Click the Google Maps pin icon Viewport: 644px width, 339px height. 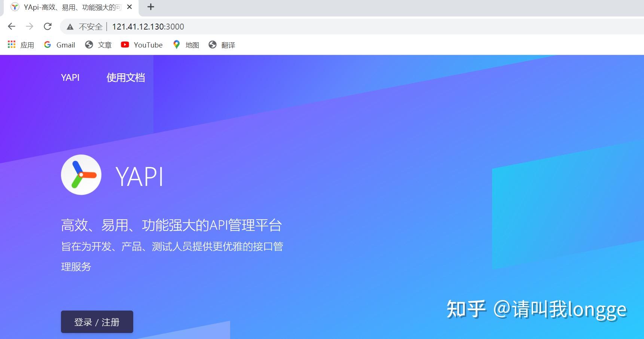click(x=176, y=45)
